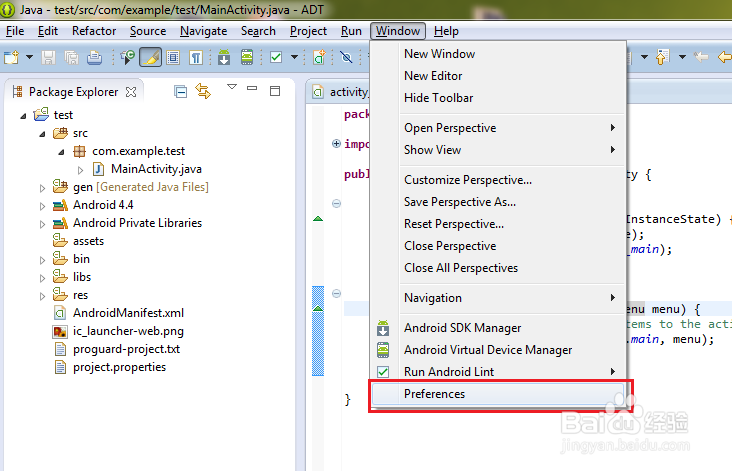Screen dimensions: 732x471
Task: Open the dropdown beside the Previous Annotation icon
Action: pyautogui.click(x=683, y=57)
